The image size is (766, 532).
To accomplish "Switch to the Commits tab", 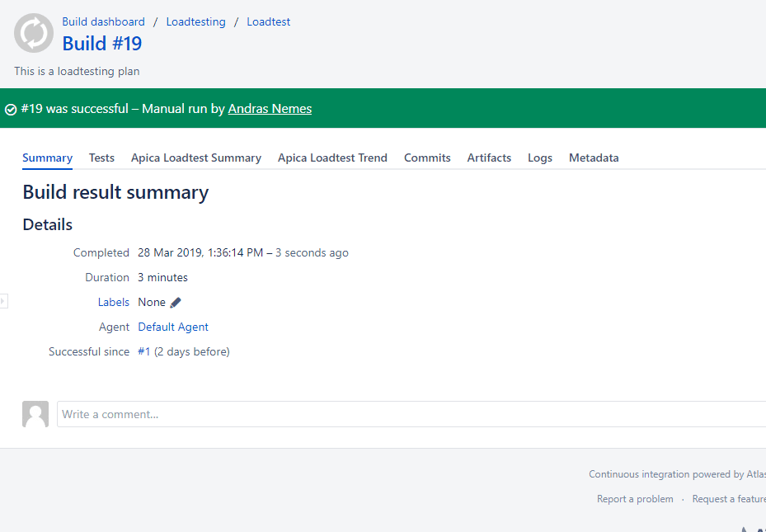I will point(427,158).
